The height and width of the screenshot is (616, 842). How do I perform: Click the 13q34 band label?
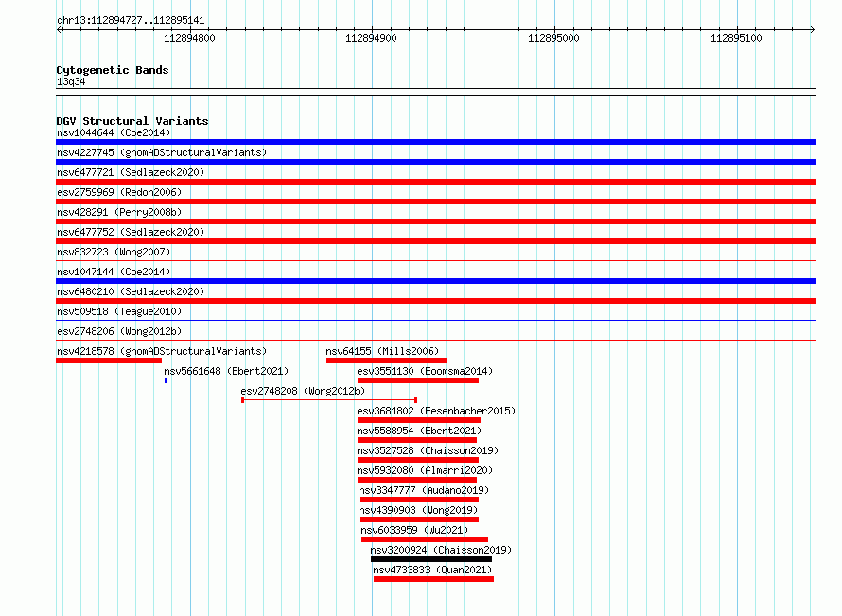tap(71, 81)
